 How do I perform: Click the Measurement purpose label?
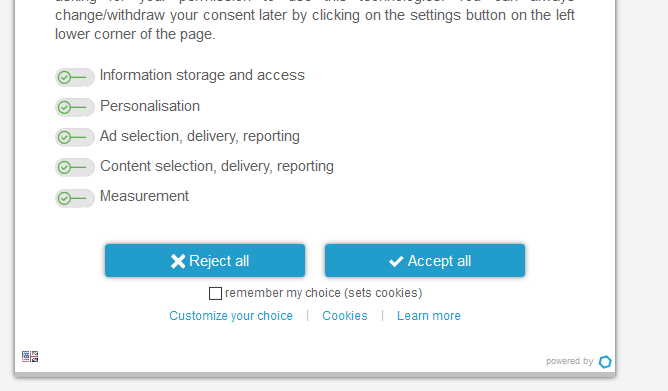[x=144, y=196]
